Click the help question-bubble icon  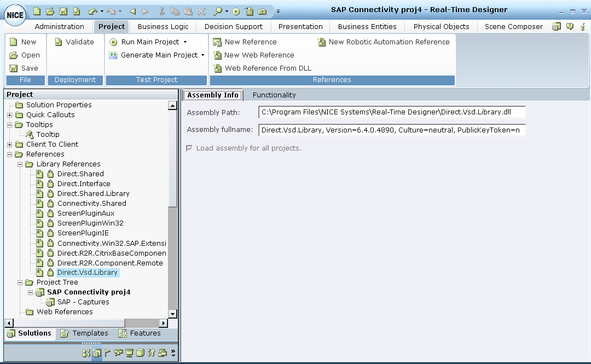(x=570, y=26)
